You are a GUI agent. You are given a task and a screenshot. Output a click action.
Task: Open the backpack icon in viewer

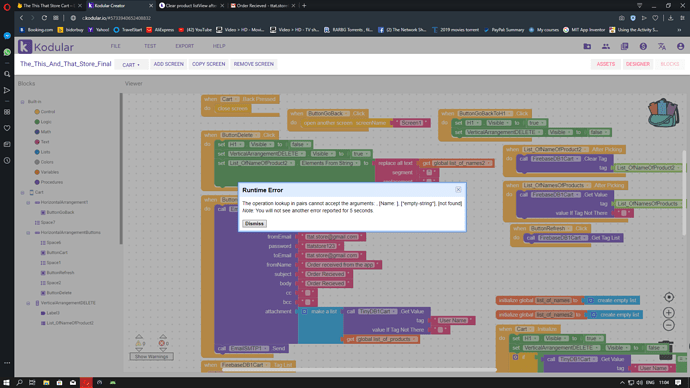click(663, 113)
